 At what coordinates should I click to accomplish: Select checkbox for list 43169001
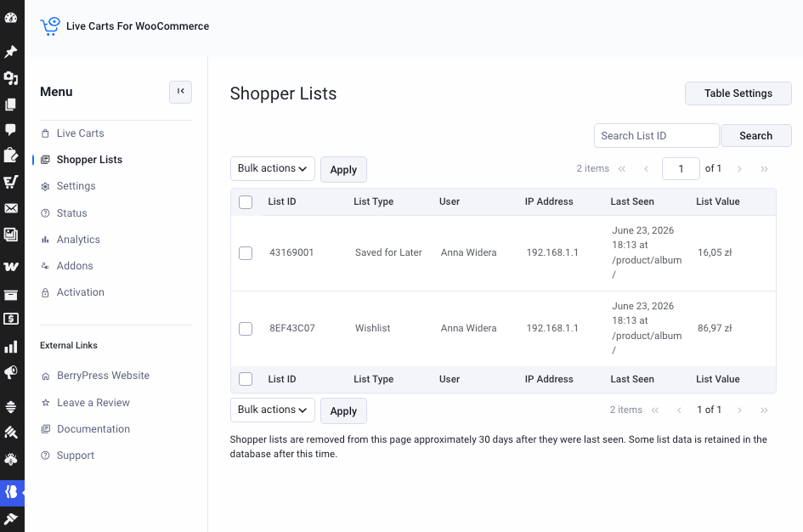click(x=246, y=253)
